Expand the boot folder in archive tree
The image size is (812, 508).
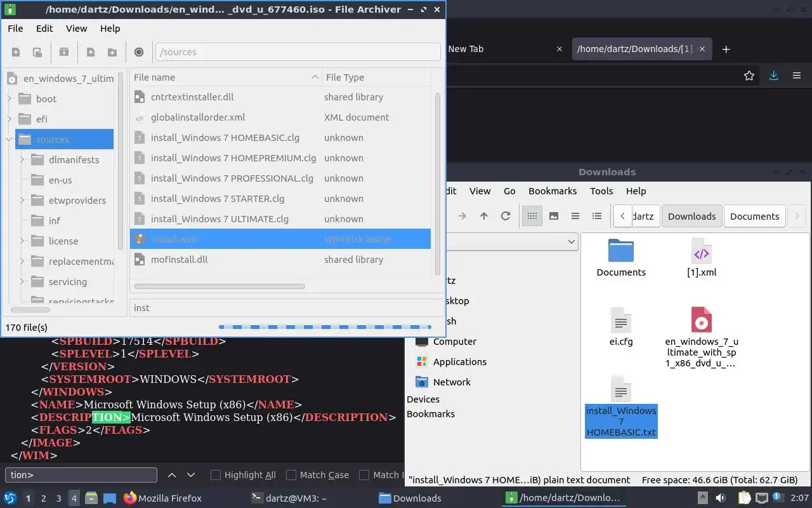(x=10, y=98)
